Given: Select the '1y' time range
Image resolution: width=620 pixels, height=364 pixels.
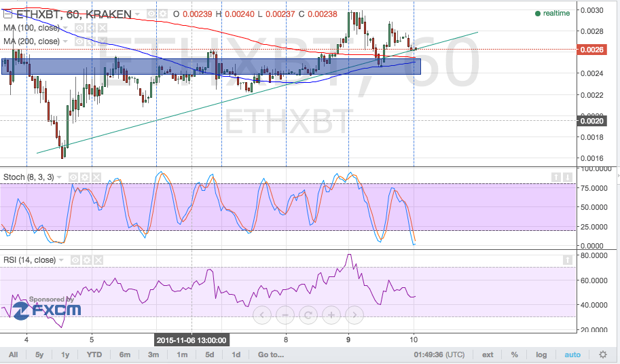Looking at the screenshot, I should [x=65, y=354].
